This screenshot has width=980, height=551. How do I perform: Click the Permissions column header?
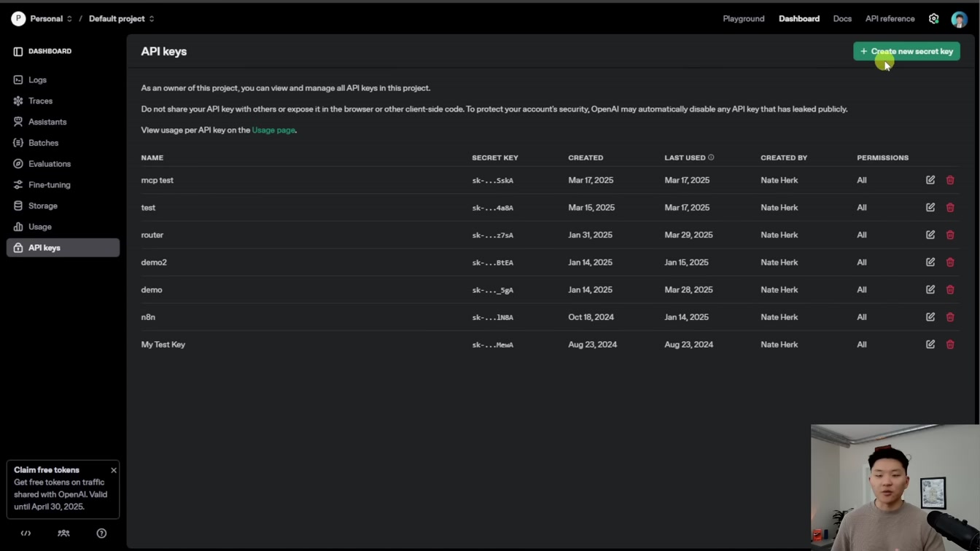coord(883,157)
